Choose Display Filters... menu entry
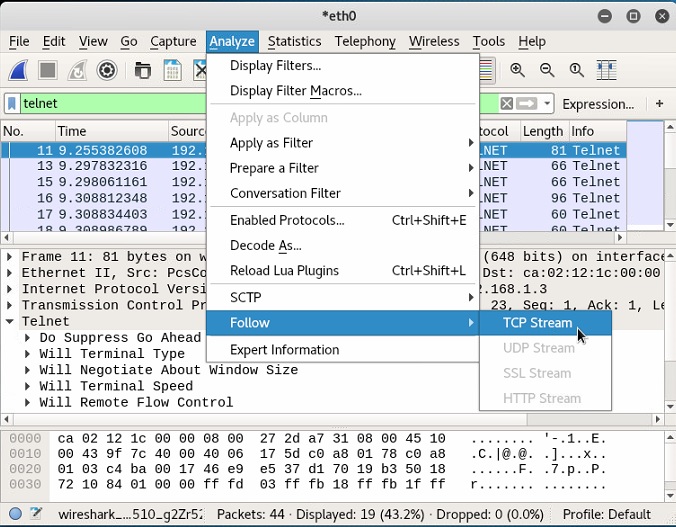The image size is (676, 527). pos(343,66)
